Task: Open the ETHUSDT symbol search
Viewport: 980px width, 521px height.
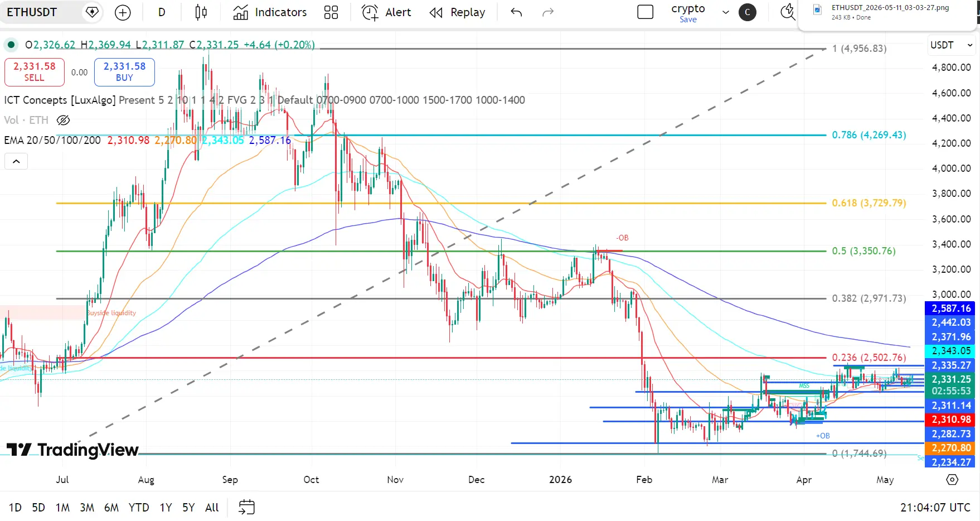Action: point(32,12)
